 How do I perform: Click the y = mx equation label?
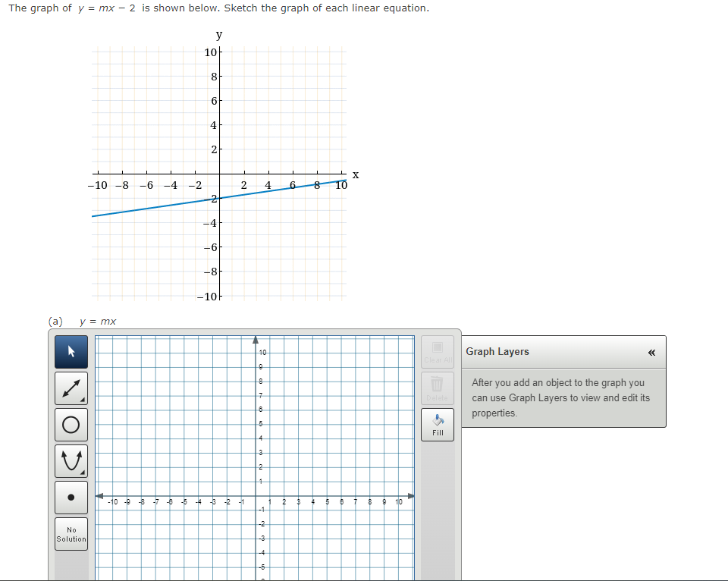(99, 321)
